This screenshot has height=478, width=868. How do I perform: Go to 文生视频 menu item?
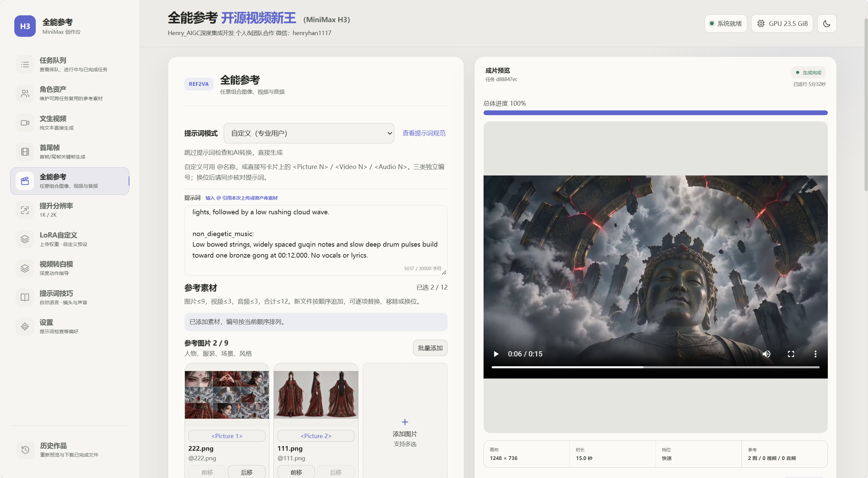click(x=70, y=123)
